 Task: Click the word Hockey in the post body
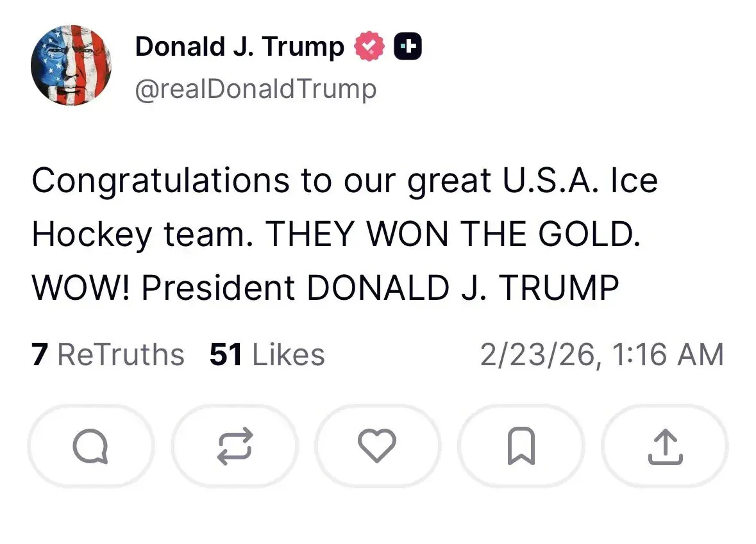click(92, 235)
